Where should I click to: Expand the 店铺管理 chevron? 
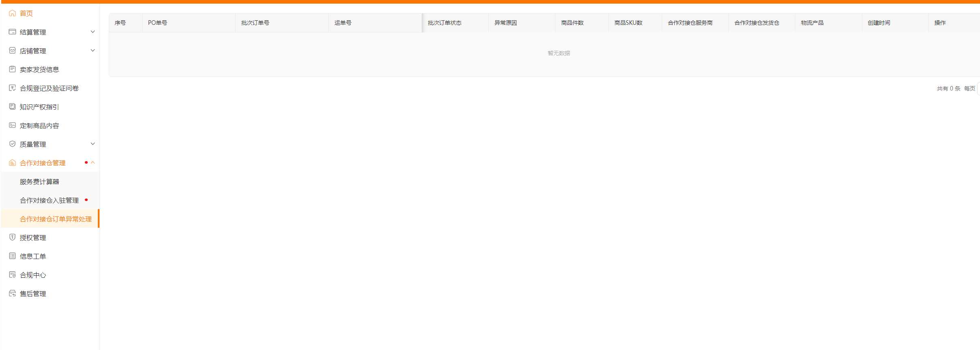93,50
